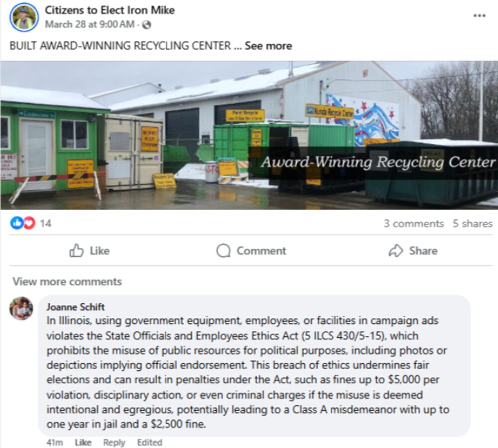
Task: Expand post text with See more
Action: (268, 46)
